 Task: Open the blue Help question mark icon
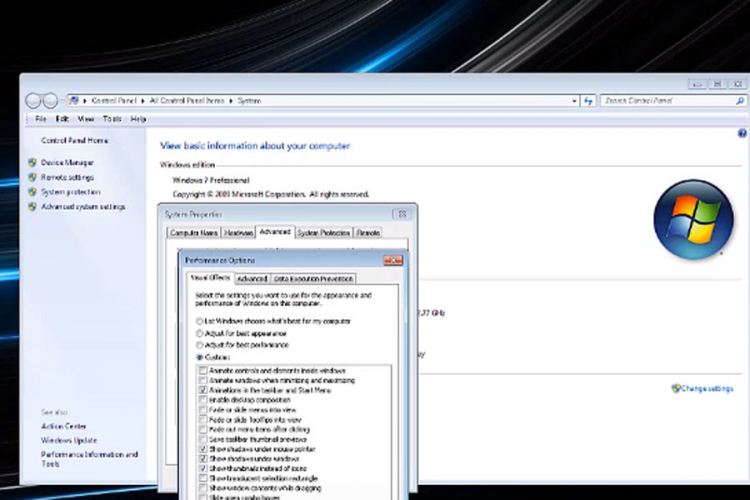742,133
